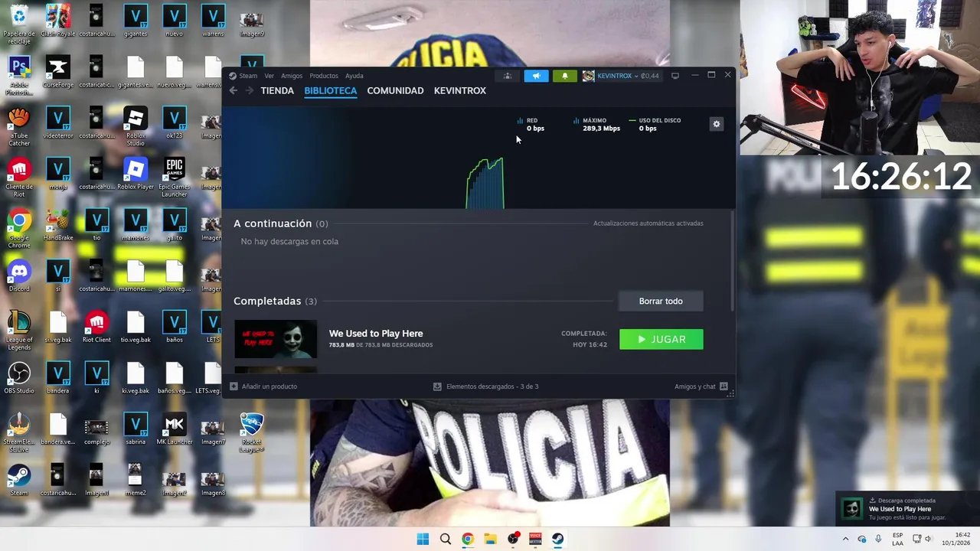Select League of Legends desktop icon
The height and width of the screenshot is (551, 980).
click(19, 331)
